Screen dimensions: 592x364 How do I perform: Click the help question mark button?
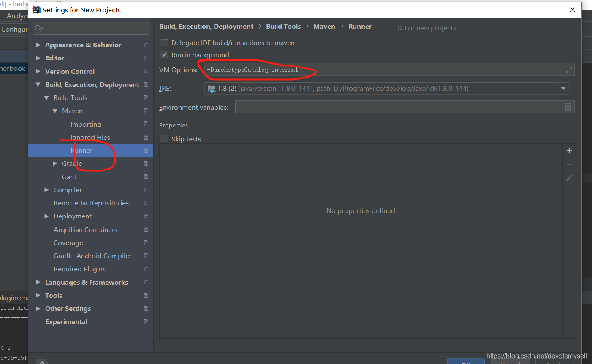[41, 362]
